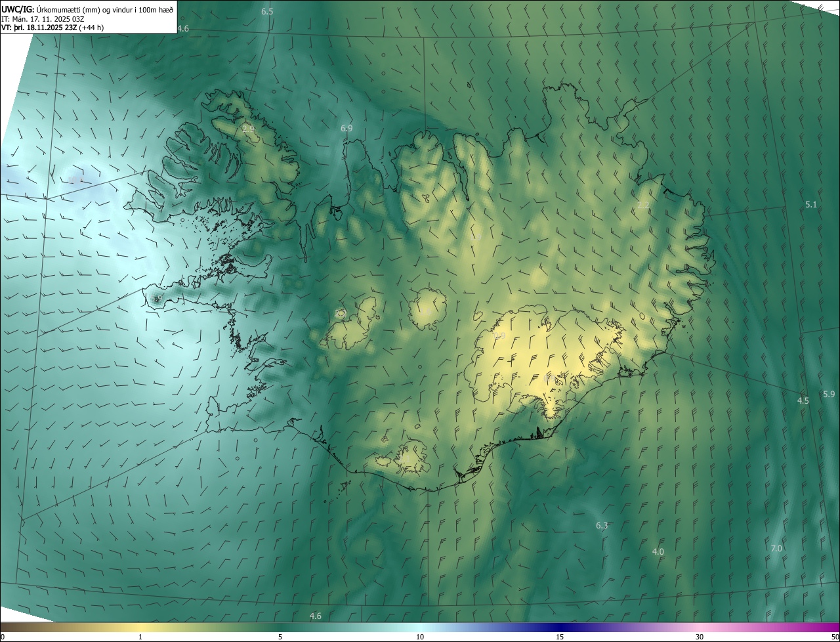Click the 5.1 value label
This screenshot has width=840, height=642.
click(811, 205)
